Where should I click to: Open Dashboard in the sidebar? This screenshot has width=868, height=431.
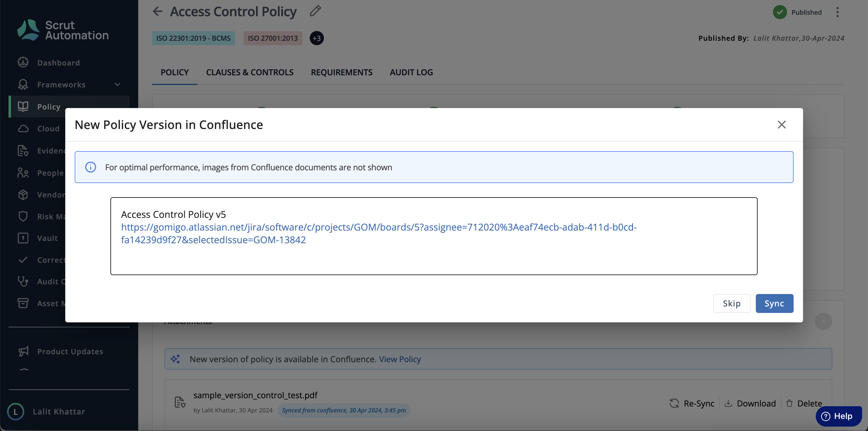(x=69, y=63)
